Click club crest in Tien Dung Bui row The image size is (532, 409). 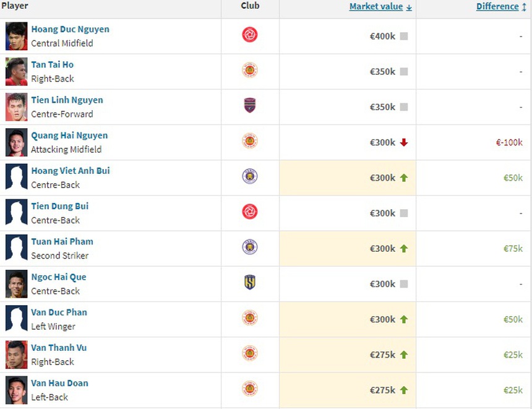(x=250, y=212)
